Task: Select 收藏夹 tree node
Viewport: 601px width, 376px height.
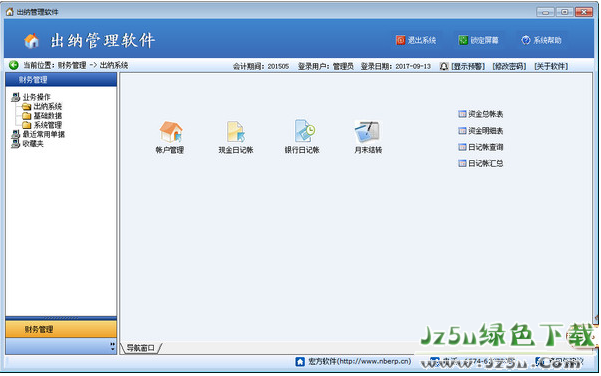Action: 33,144
